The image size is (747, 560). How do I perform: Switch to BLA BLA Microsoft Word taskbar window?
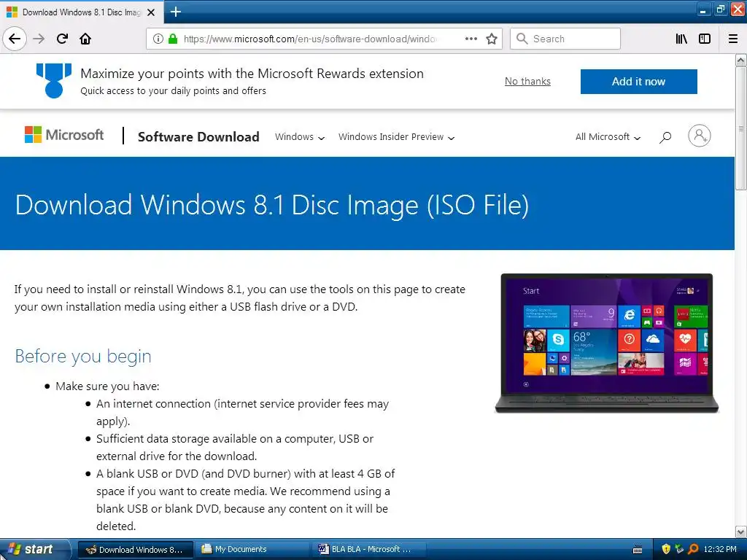coord(368,549)
